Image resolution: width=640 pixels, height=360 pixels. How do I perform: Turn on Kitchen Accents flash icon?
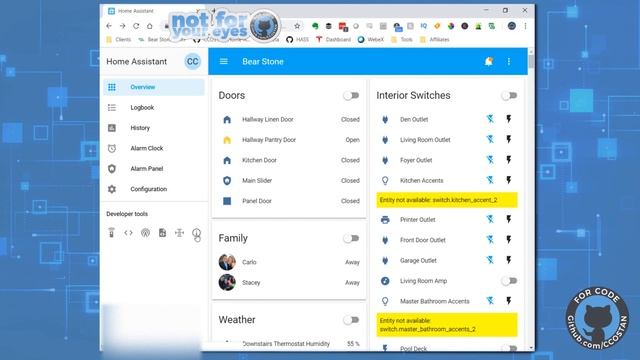(509, 180)
